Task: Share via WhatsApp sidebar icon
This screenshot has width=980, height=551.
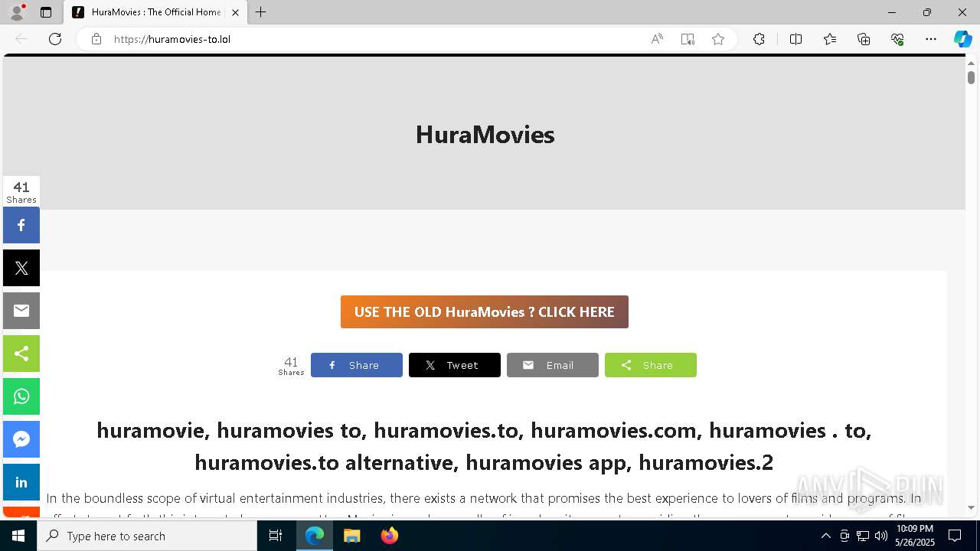Action: 21,396
